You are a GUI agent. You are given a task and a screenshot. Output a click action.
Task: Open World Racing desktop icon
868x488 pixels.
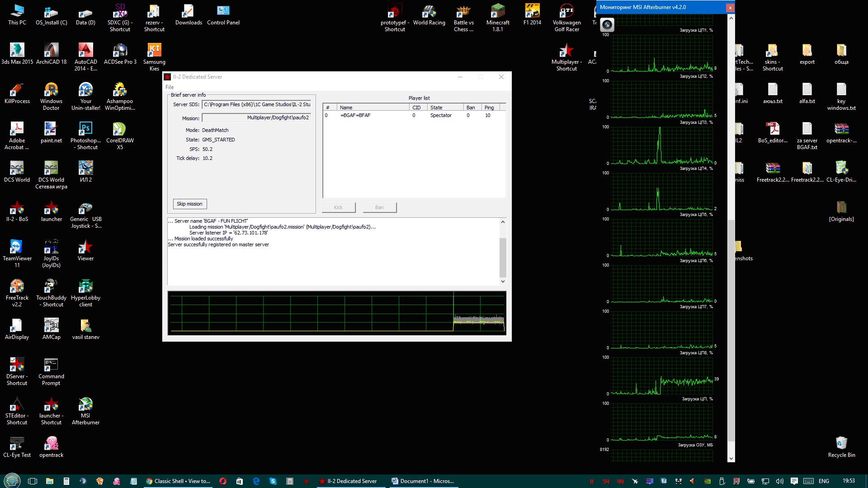coord(429,14)
